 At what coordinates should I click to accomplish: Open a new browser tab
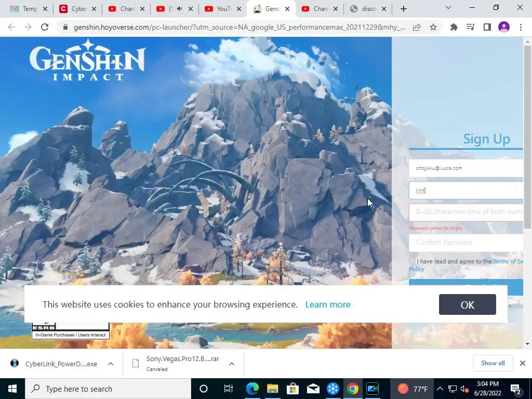403,9
